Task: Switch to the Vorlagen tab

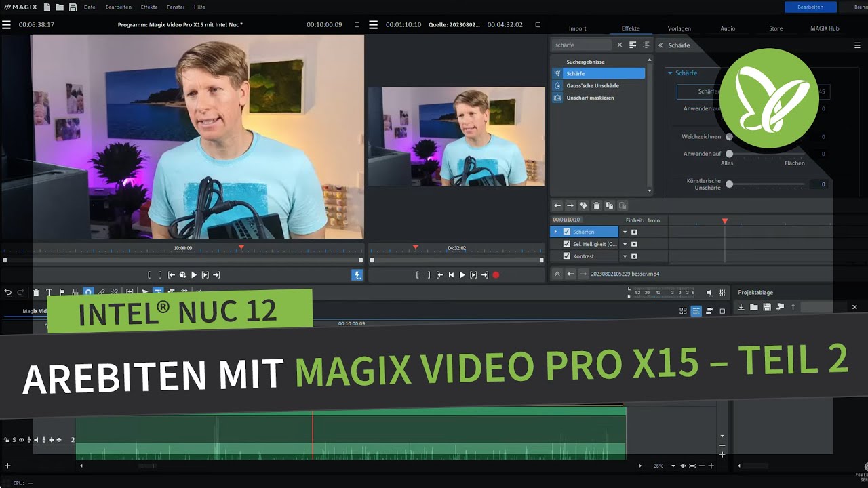Action: [679, 28]
